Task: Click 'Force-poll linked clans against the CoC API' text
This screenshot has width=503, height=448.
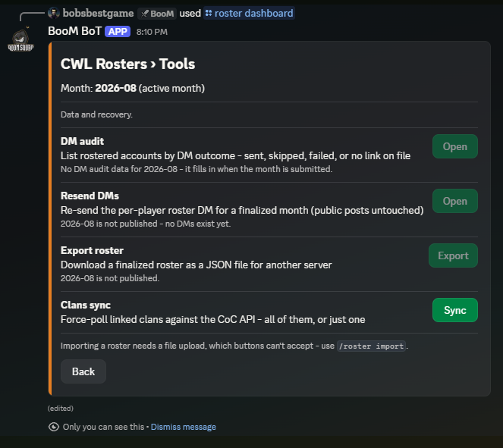Action: [x=212, y=319]
